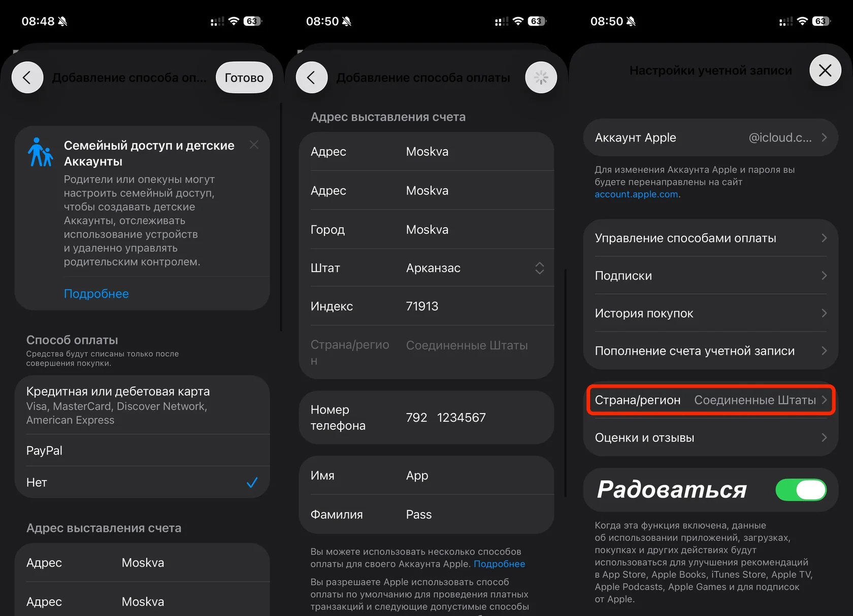Tap the loading spinner button

tap(541, 78)
